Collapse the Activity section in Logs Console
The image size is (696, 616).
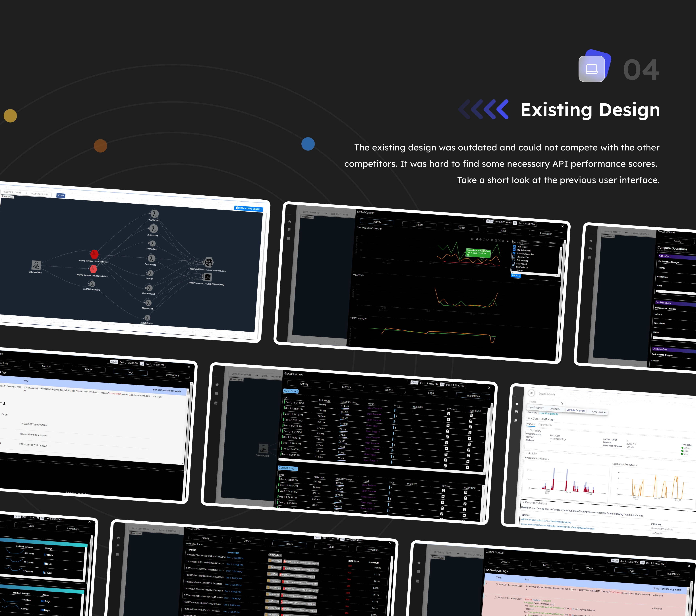click(526, 453)
